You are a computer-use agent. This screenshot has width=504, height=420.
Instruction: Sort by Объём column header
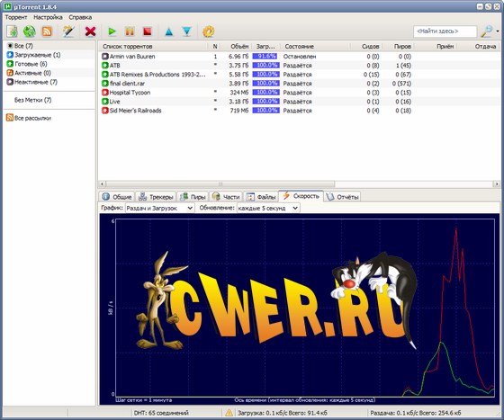tap(237, 46)
